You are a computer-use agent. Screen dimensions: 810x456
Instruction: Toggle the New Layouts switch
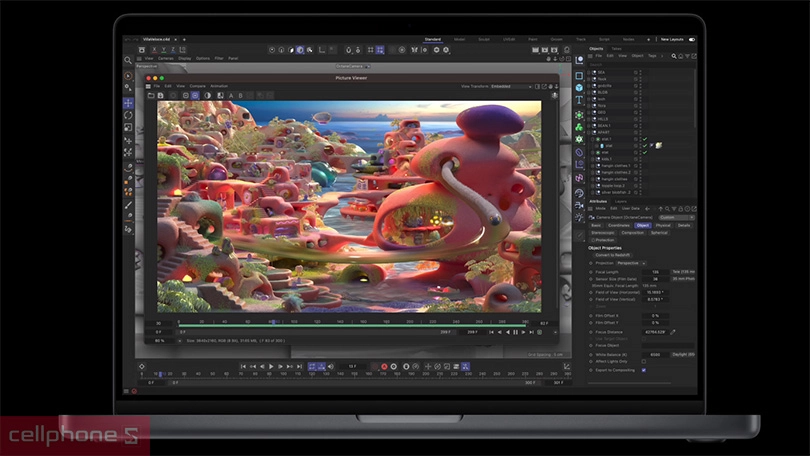pos(692,39)
